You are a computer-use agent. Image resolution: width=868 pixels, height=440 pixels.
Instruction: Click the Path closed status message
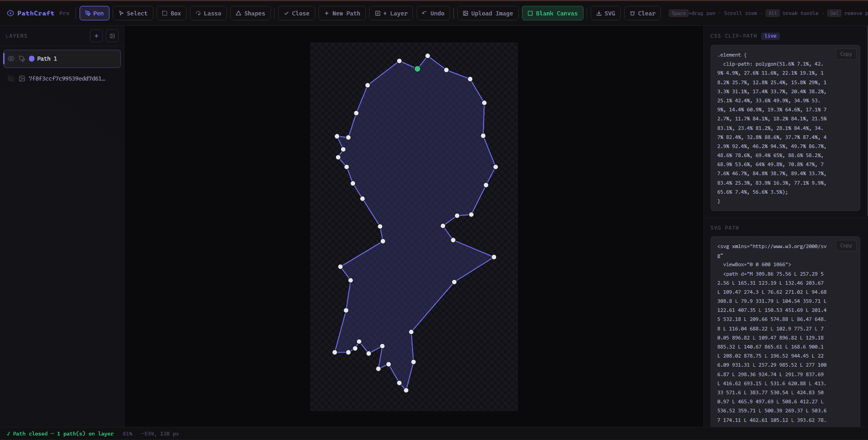click(x=60, y=434)
